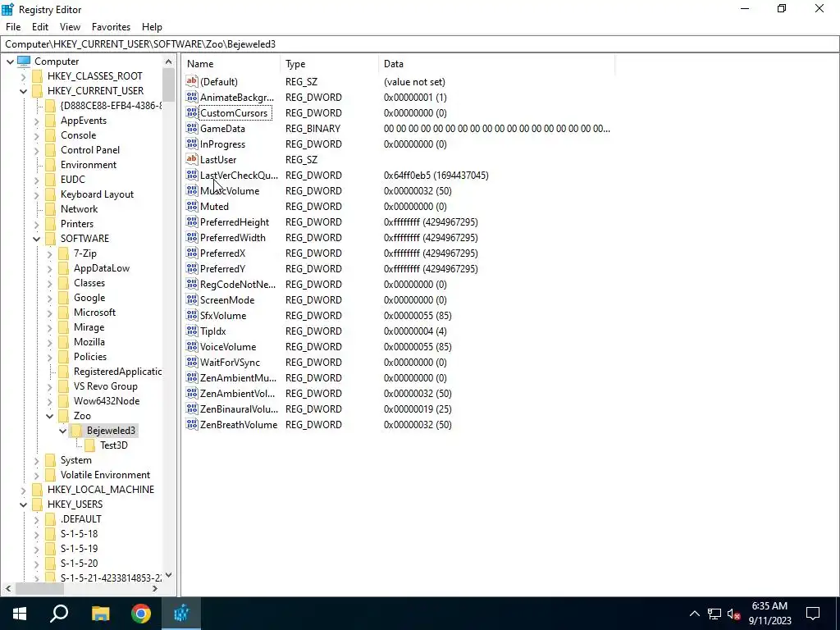
Task: Open the Edit menu
Action: [40, 27]
